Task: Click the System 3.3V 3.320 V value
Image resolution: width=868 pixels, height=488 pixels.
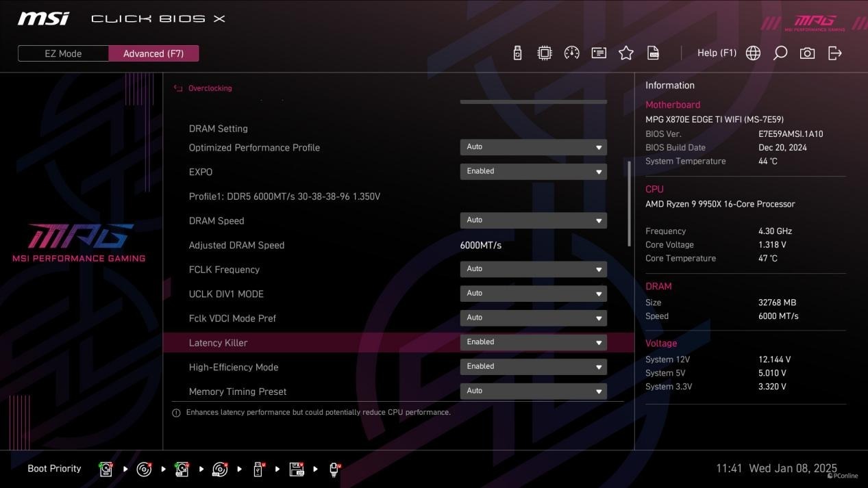Action: [772, 387]
